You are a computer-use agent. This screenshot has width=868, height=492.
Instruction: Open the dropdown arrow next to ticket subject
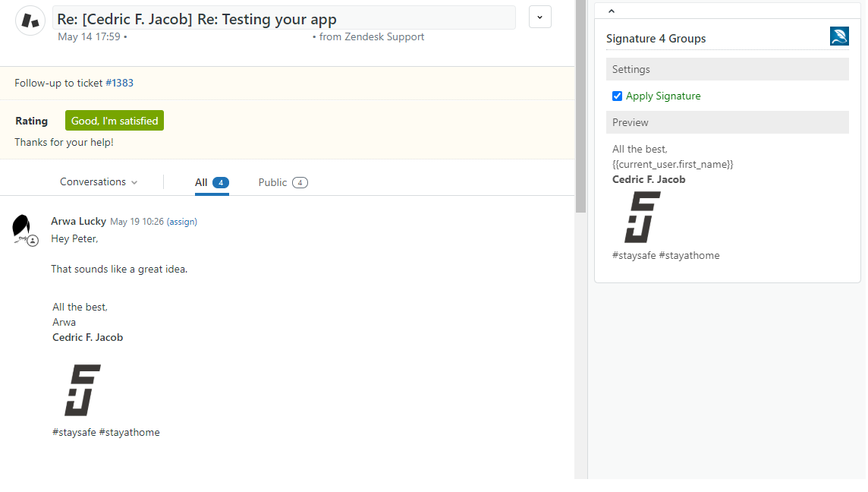tap(539, 17)
